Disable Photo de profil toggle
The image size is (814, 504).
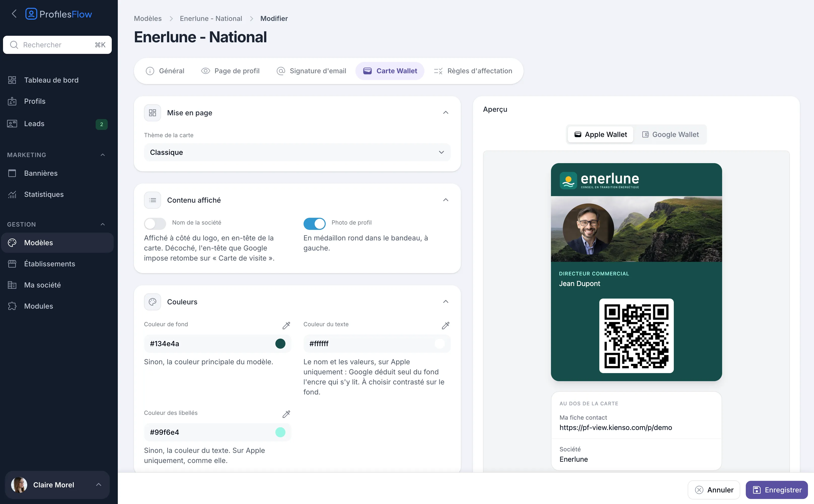point(314,224)
